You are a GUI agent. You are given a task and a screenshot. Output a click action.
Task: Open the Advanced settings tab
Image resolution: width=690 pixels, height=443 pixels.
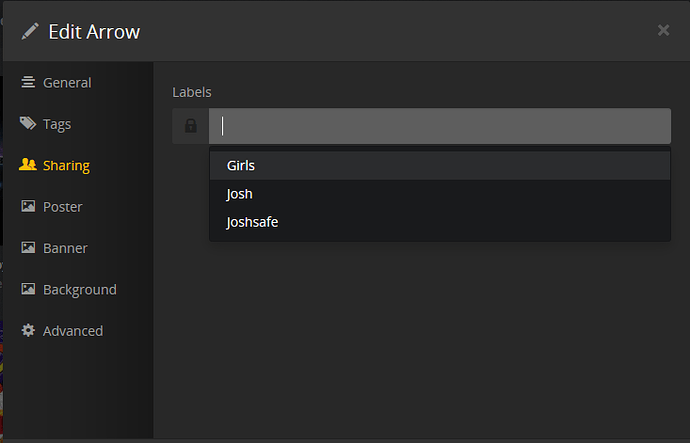[x=73, y=331]
